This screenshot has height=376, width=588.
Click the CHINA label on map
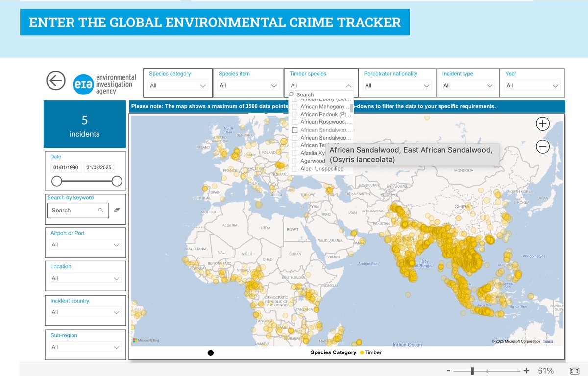462,207
